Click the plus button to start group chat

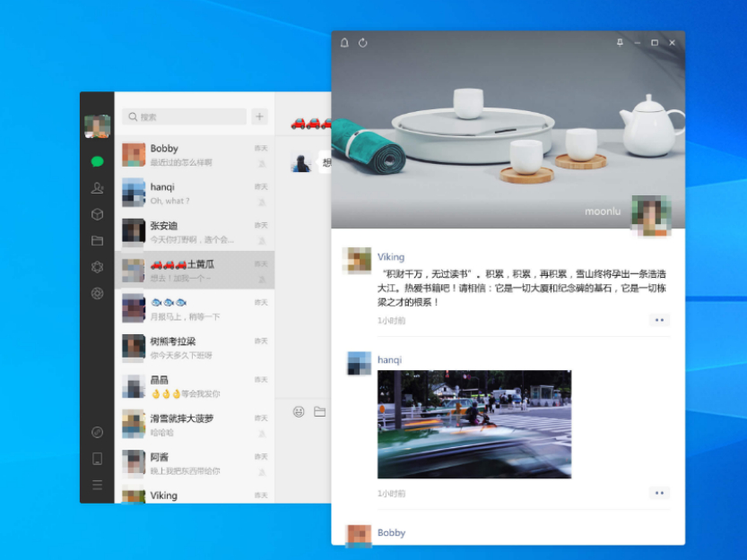coord(260,116)
